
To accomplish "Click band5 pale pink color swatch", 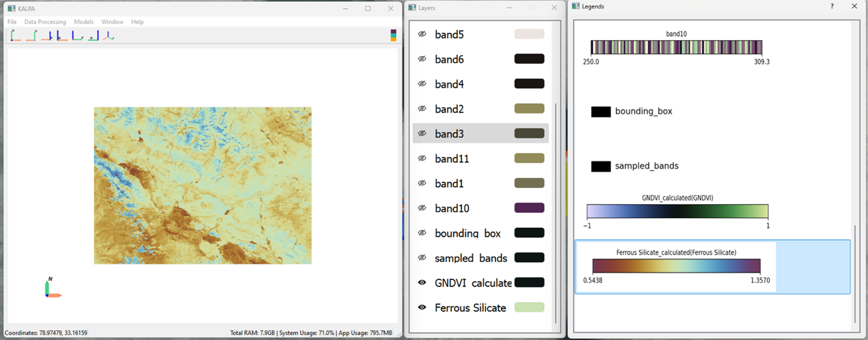I will click(x=529, y=34).
